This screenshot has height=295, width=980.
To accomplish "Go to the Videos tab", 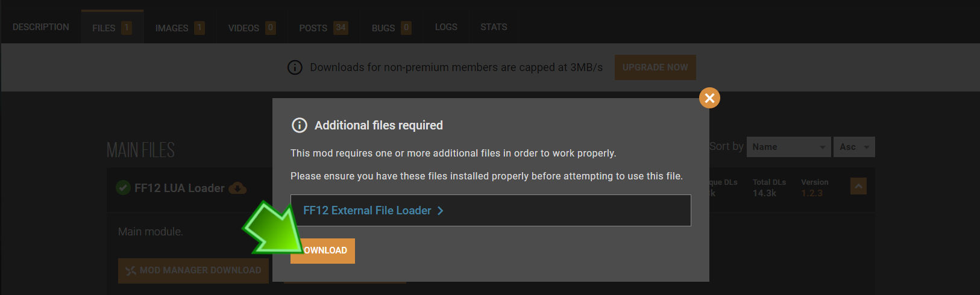I will (x=252, y=28).
